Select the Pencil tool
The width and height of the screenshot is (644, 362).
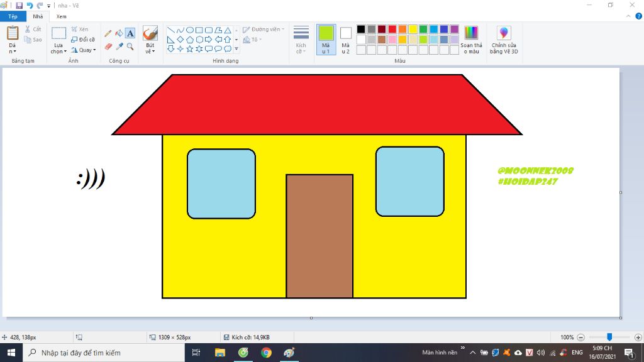pos(108,34)
